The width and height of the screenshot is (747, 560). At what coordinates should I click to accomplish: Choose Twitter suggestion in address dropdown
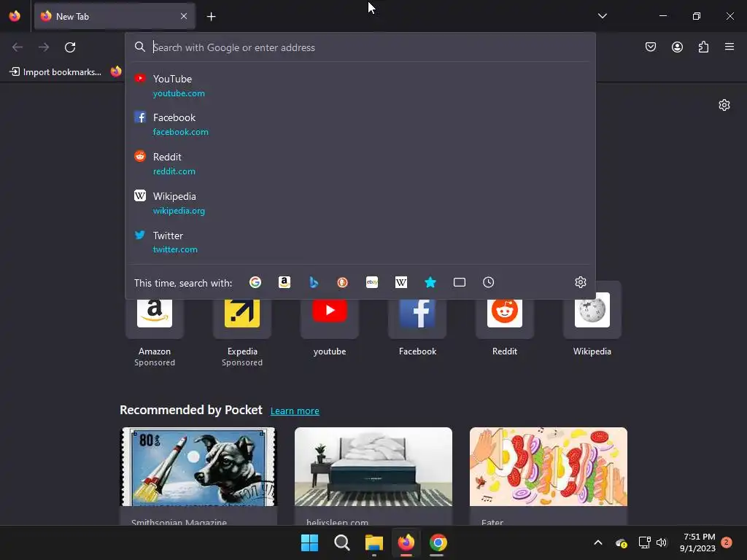[x=360, y=242]
